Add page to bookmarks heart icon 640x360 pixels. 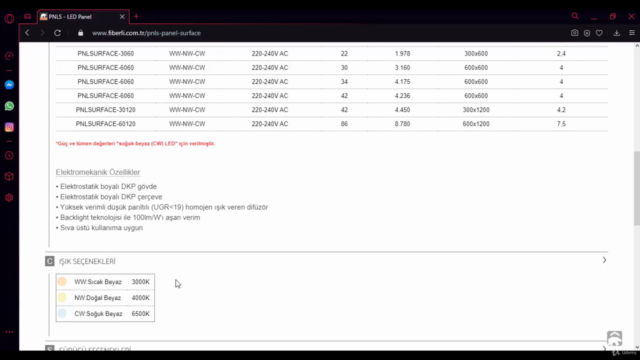click(x=599, y=33)
